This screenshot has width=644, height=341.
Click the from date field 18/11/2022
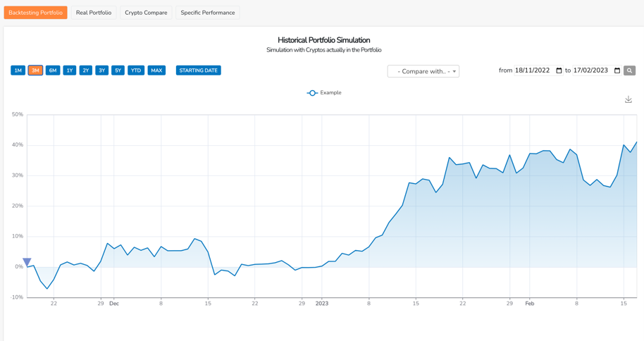pyautogui.click(x=533, y=70)
